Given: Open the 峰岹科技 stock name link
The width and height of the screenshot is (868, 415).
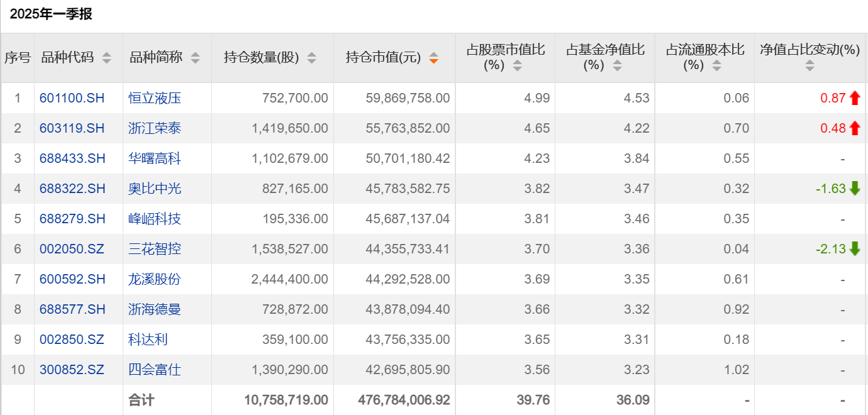Looking at the screenshot, I should pos(155,219).
